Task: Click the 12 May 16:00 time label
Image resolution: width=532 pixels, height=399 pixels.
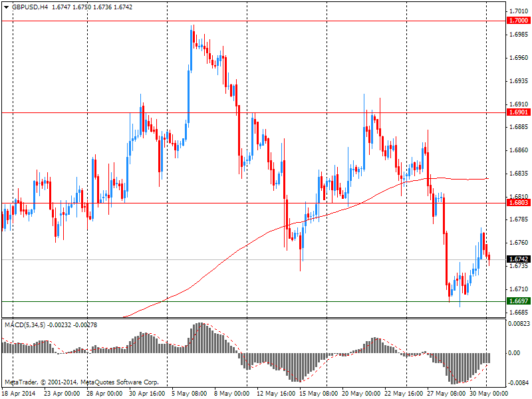Action: coord(276,394)
